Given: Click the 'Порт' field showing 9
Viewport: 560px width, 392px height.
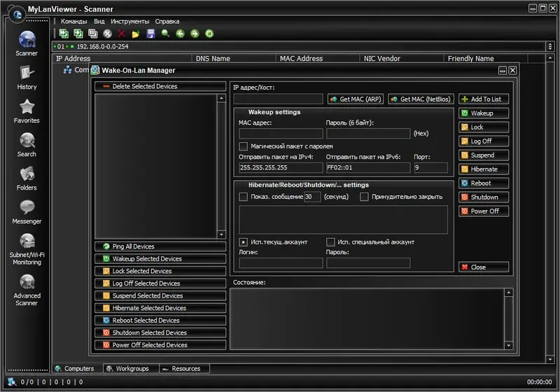Looking at the screenshot, I should (430, 167).
